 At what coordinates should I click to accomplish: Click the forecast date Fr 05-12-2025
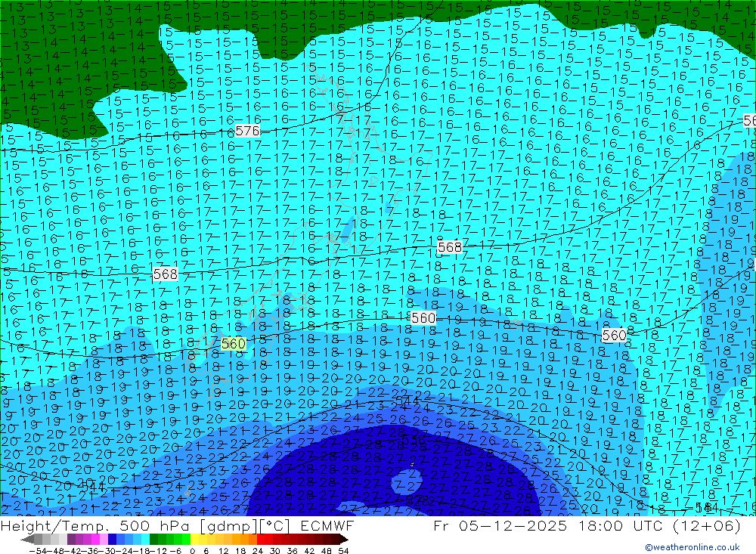491,526
